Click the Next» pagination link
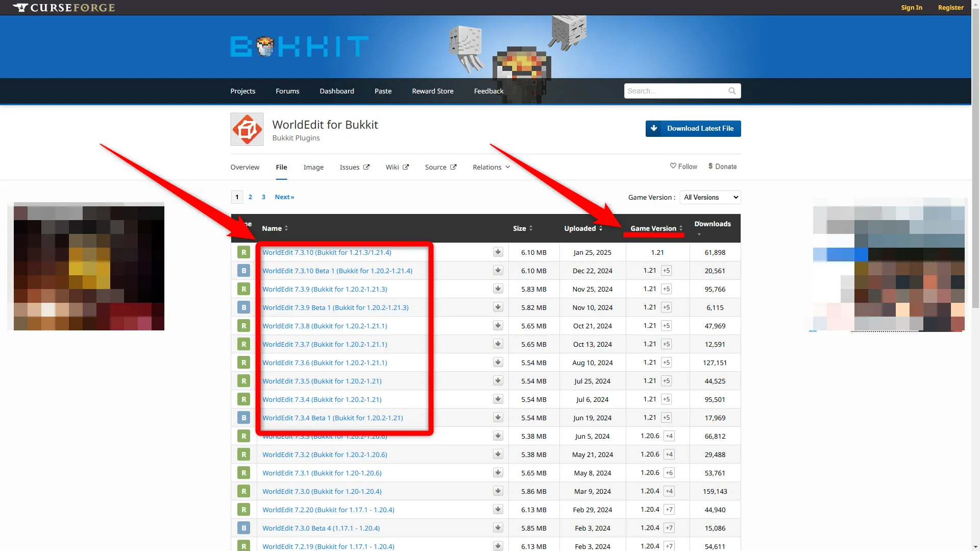980x551 pixels. [x=284, y=197]
